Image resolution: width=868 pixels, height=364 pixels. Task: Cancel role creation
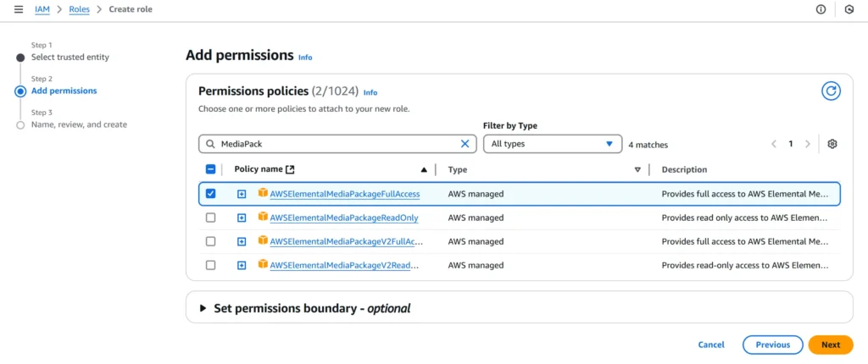(711, 345)
